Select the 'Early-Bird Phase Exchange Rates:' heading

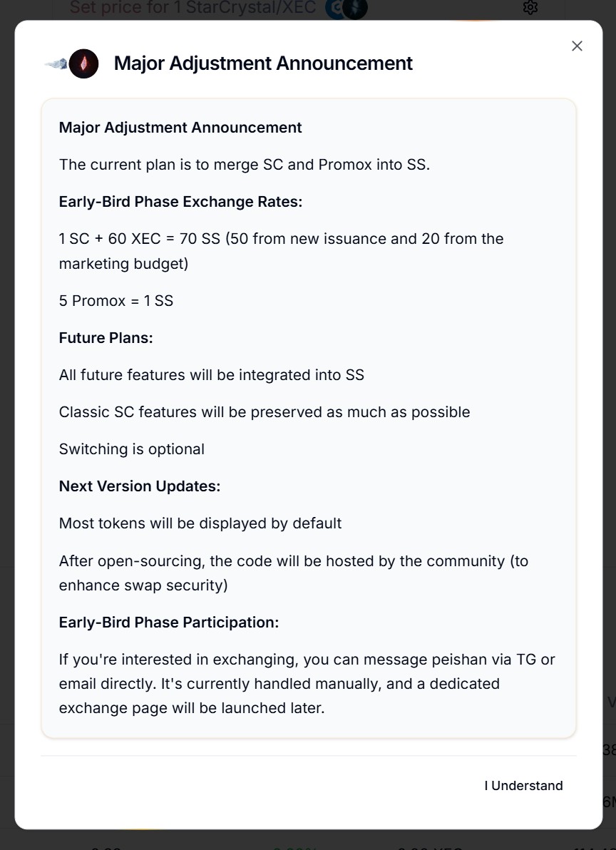(x=180, y=202)
